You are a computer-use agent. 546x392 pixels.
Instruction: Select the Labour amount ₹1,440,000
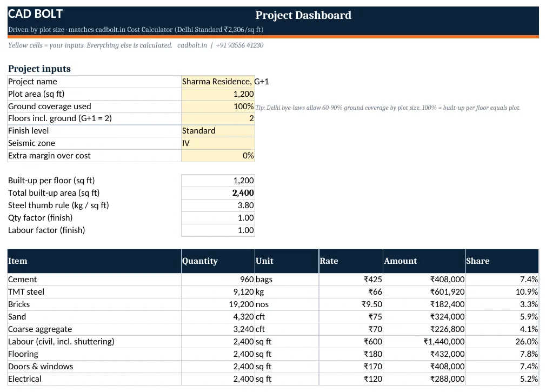[x=424, y=342]
